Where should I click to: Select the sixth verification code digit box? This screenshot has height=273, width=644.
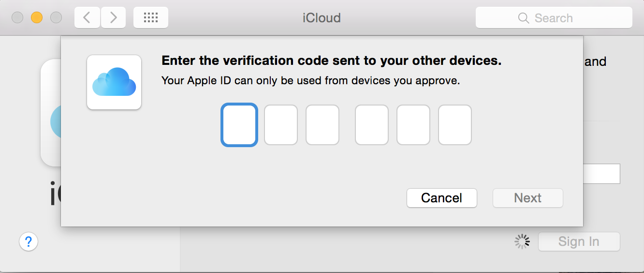455,125
